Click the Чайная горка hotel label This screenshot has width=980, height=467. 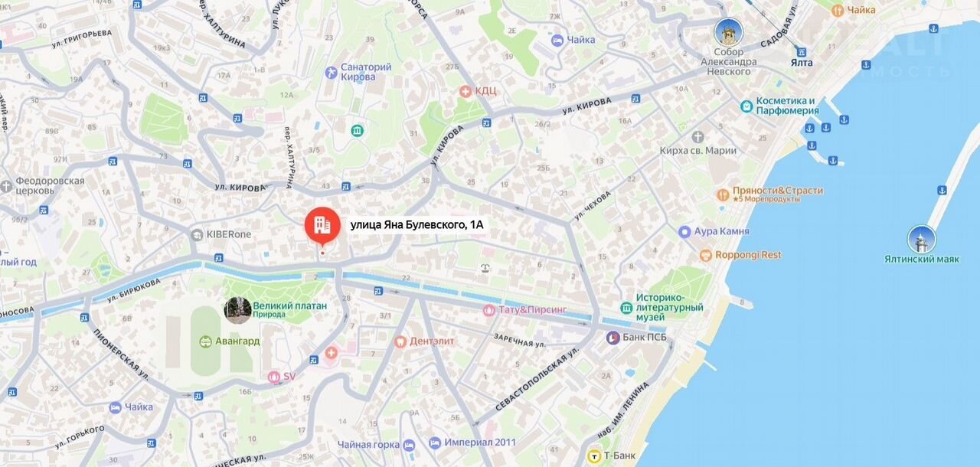pyautogui.click(x=368, y=444)
